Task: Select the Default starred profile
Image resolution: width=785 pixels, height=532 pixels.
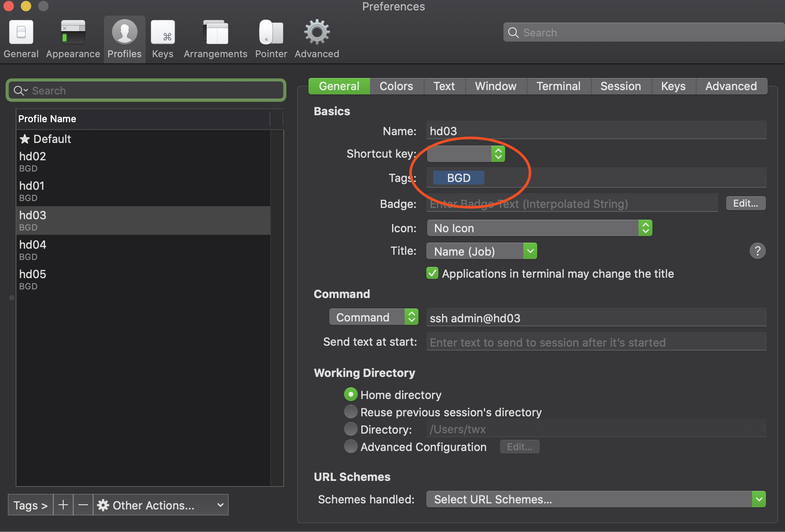Action: (143, 139)
